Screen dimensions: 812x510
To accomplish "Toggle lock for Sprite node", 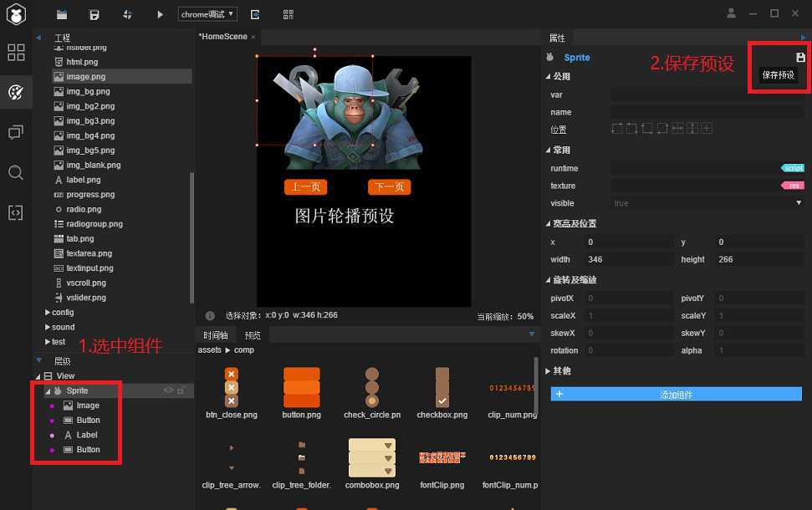I will (x=181, y=390).
